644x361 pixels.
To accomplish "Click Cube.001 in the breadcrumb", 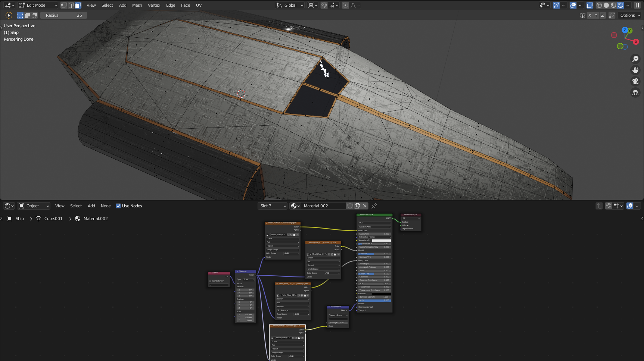I will (x=53, y=219).
